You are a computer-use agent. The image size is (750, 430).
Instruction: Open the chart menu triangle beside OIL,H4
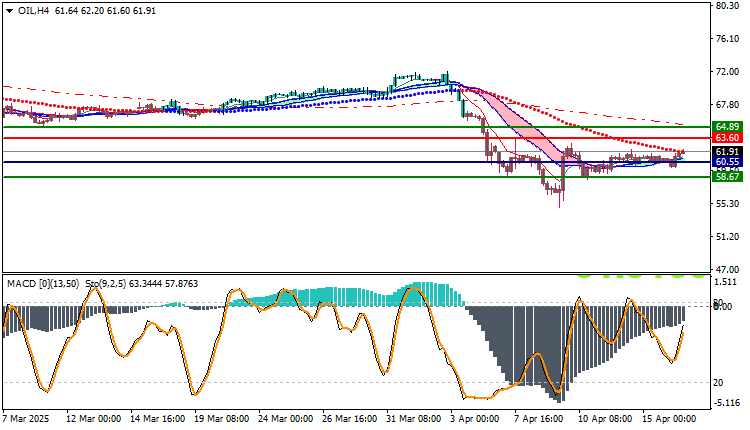10,11
